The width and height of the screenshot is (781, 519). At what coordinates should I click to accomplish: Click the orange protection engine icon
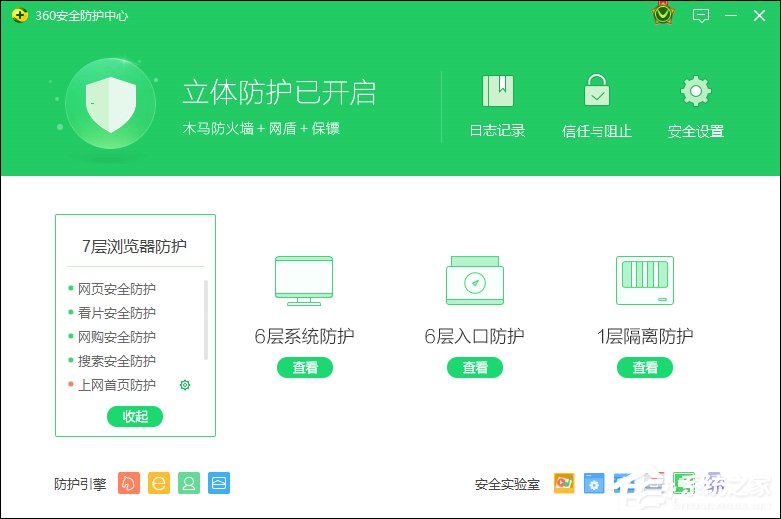point(129,483)
